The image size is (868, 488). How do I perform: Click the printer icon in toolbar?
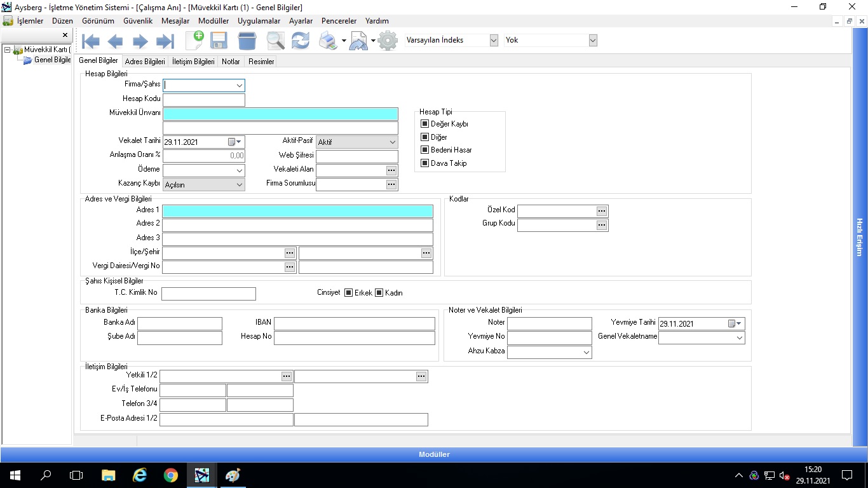(327, 41)
